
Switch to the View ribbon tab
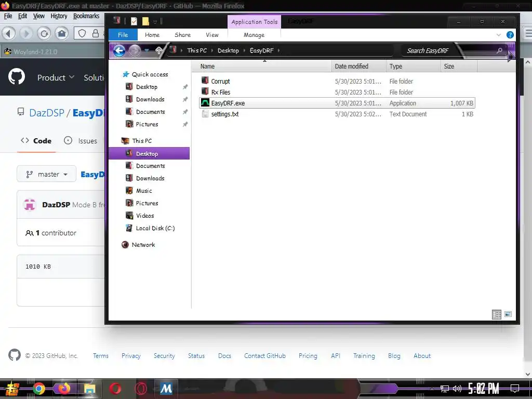point(212,35)
